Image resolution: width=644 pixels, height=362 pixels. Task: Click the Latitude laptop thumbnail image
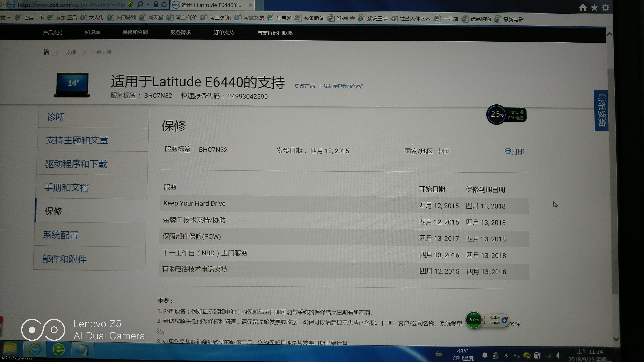coord(72,84)
